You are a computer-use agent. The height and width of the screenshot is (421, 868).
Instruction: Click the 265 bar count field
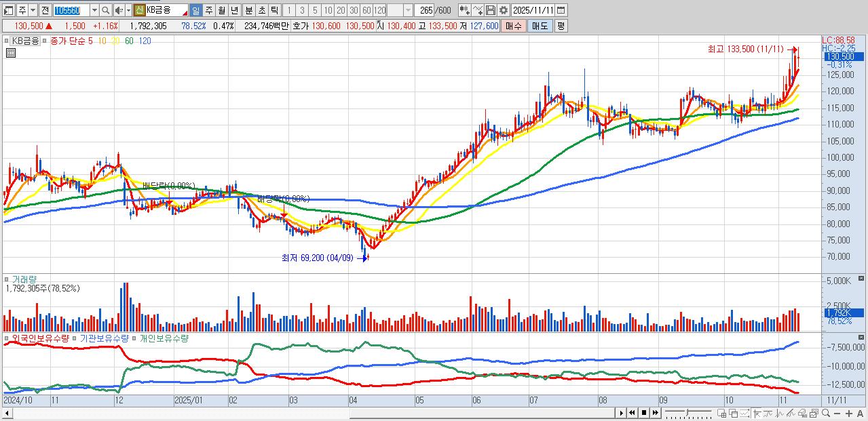(x=424, y=11)
